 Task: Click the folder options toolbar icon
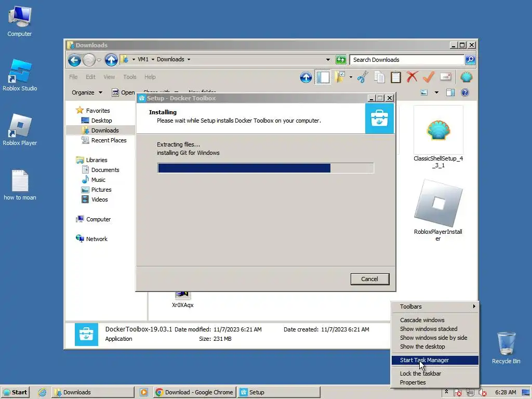pyautogui.click(x=340, y=77)
